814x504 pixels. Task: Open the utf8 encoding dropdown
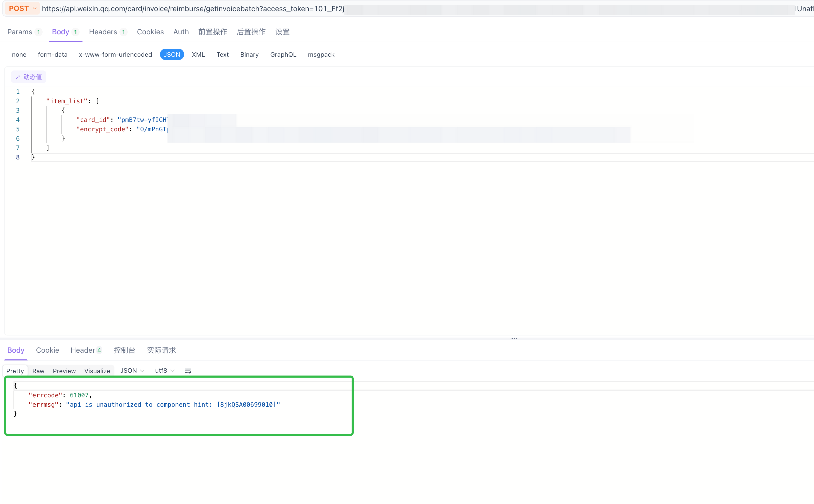pos(164,371)
